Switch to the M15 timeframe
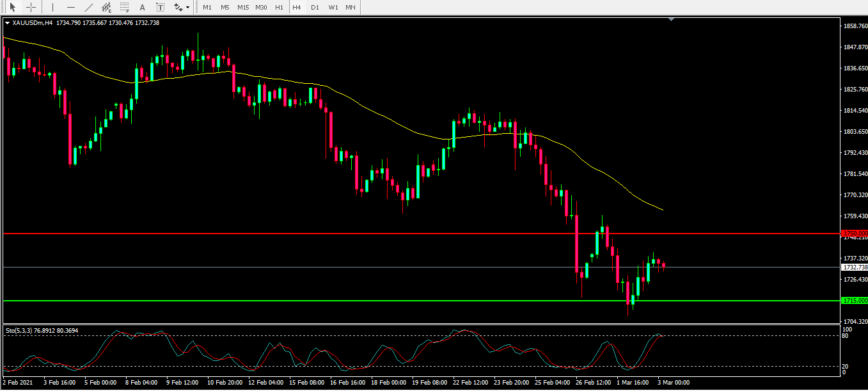 coord(243,7)
